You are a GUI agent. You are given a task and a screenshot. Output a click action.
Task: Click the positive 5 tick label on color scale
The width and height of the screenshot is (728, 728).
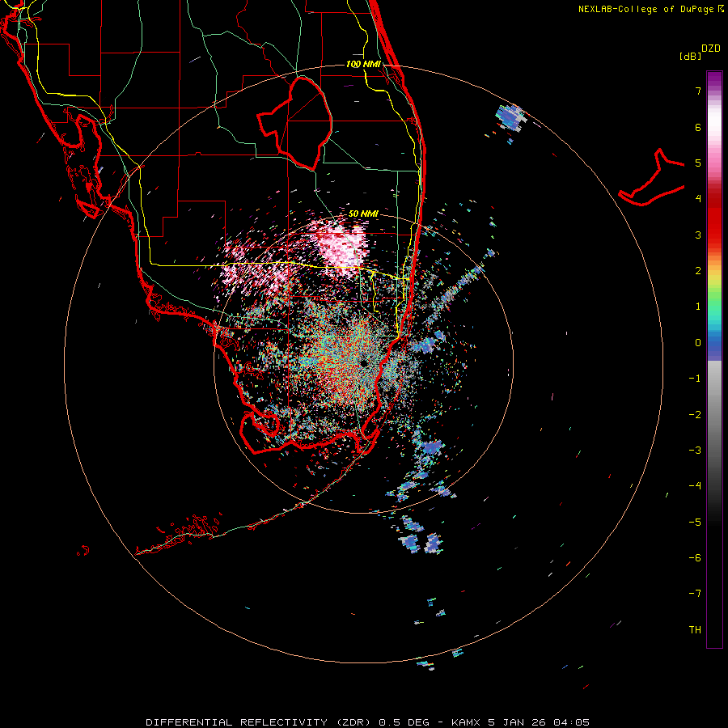click(x=698, y=163)
